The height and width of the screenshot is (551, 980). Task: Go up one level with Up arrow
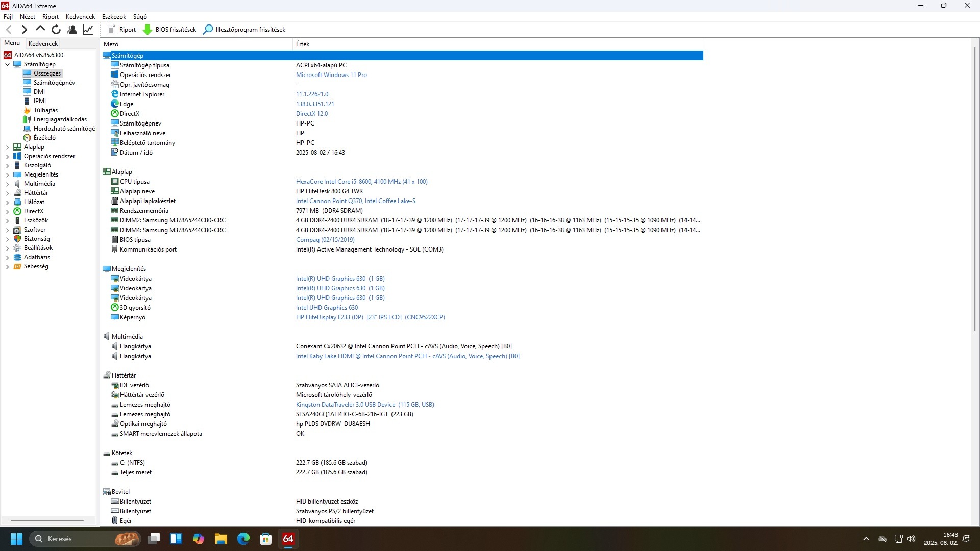click(x=40, y=30)
